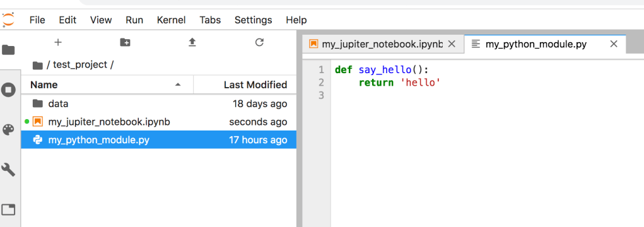Open the Open Tabs sidebar icon
Image resolution: width=644 pixels, height=227 pixels.
pyautogui.click(x=9, y=210)
